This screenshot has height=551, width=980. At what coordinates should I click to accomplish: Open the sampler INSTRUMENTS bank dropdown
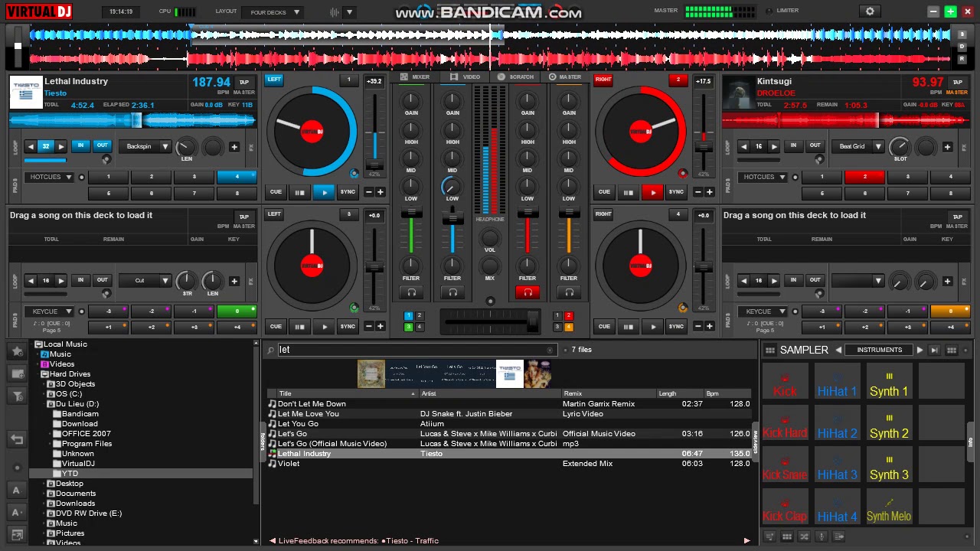tap(879, 350)
